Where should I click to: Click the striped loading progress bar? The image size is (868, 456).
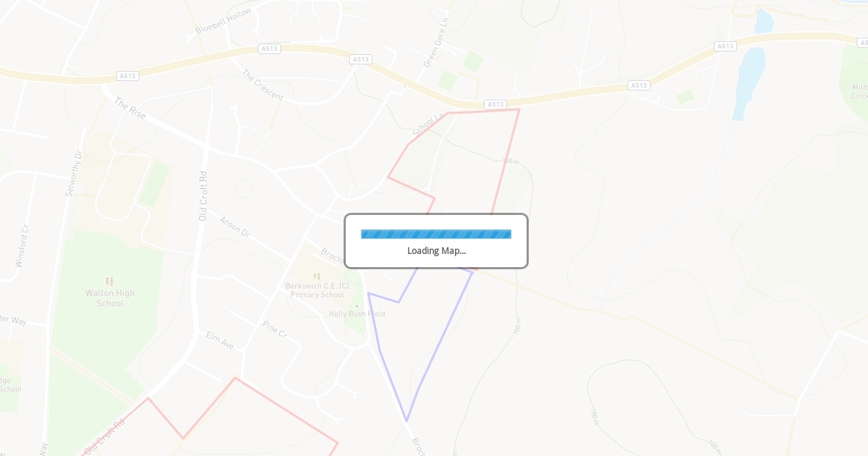tap(436, 234)
